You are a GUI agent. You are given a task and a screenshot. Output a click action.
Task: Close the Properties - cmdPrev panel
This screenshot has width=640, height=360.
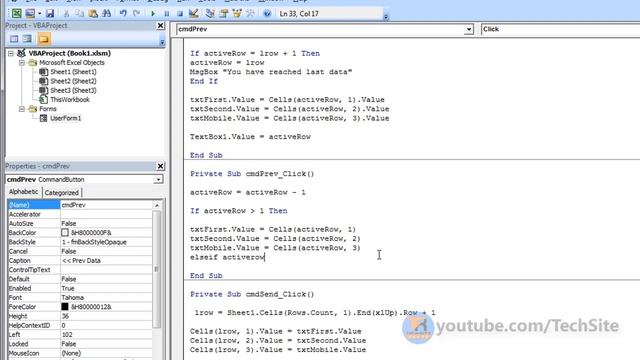(160, 166)
